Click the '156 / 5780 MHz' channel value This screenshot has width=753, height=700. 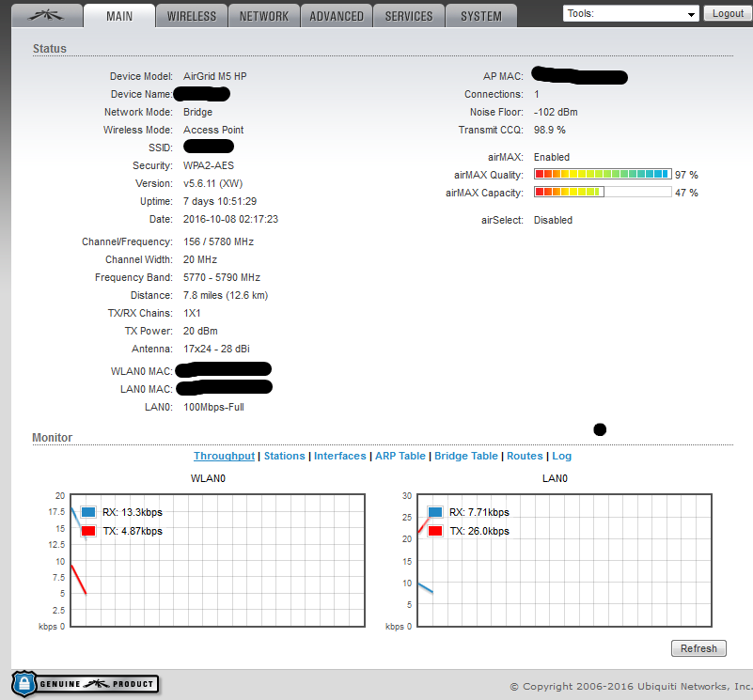tap(218, 241)
